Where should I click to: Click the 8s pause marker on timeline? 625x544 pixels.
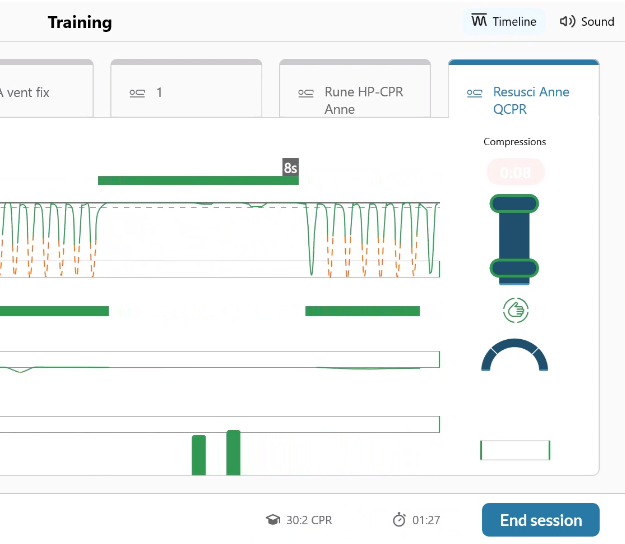(290, 168)
